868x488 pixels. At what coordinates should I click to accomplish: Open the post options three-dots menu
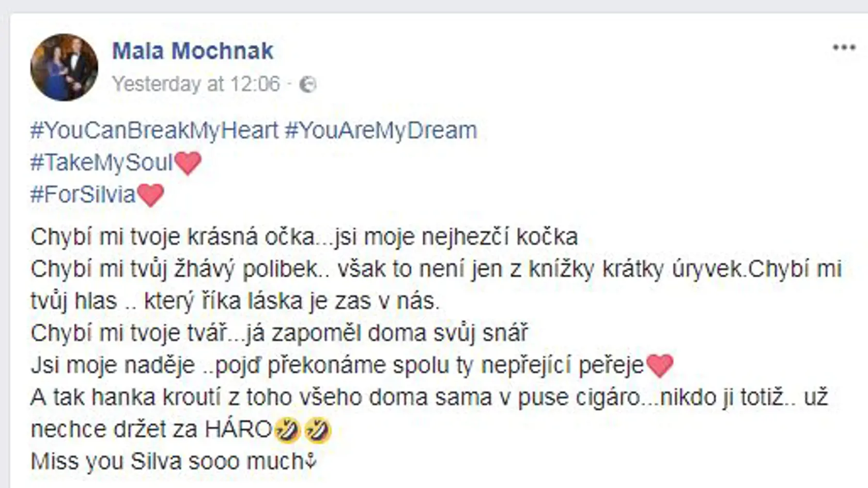[x=844, y=48]
